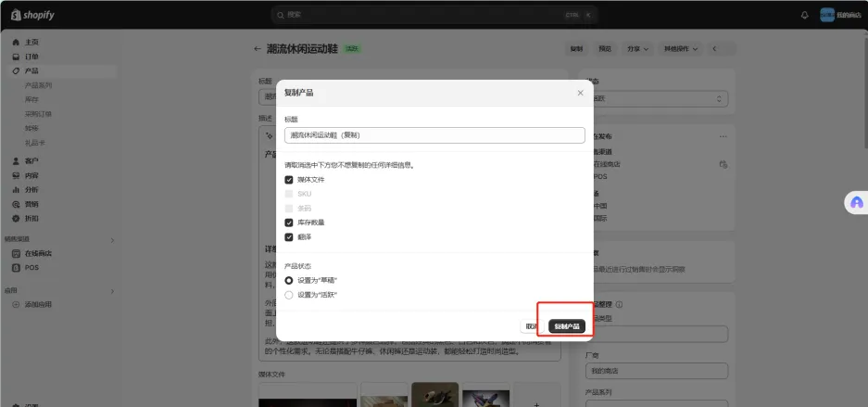868x407 pixels.
Task: Open 在线商店 in the sidebar menu
Action: [38, 253]
